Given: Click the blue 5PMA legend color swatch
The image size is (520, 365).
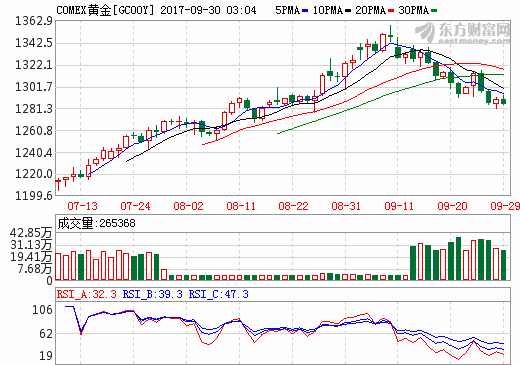Looking at the screenshot, I should [305, 11].
